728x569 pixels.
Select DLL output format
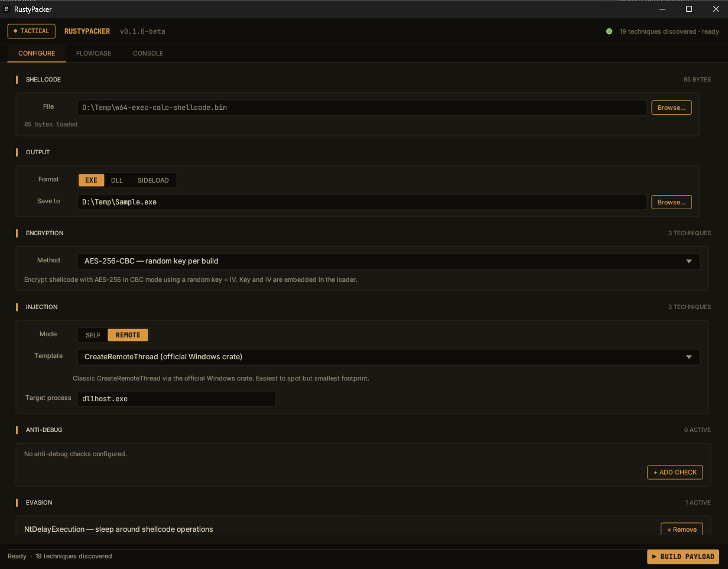click(x=117, y=180)
